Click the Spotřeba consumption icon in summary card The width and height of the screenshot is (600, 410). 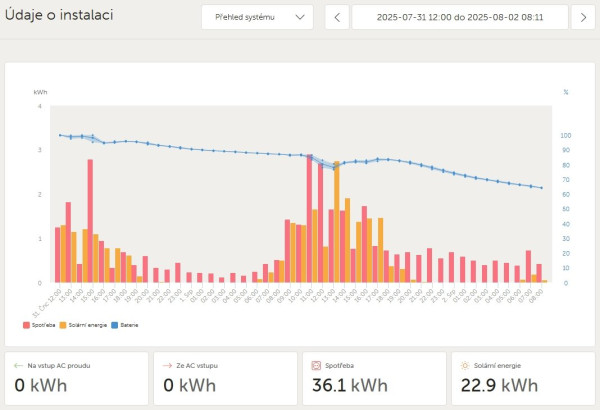316,366
